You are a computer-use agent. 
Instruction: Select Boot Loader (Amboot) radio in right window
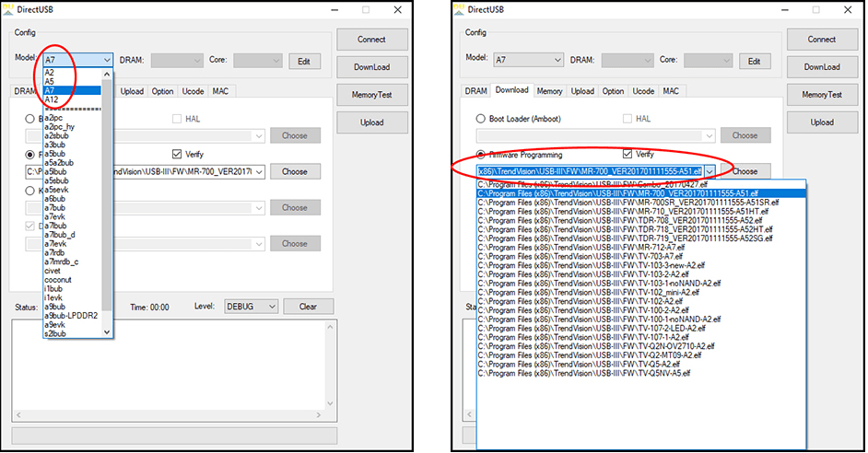coord(480,119)
